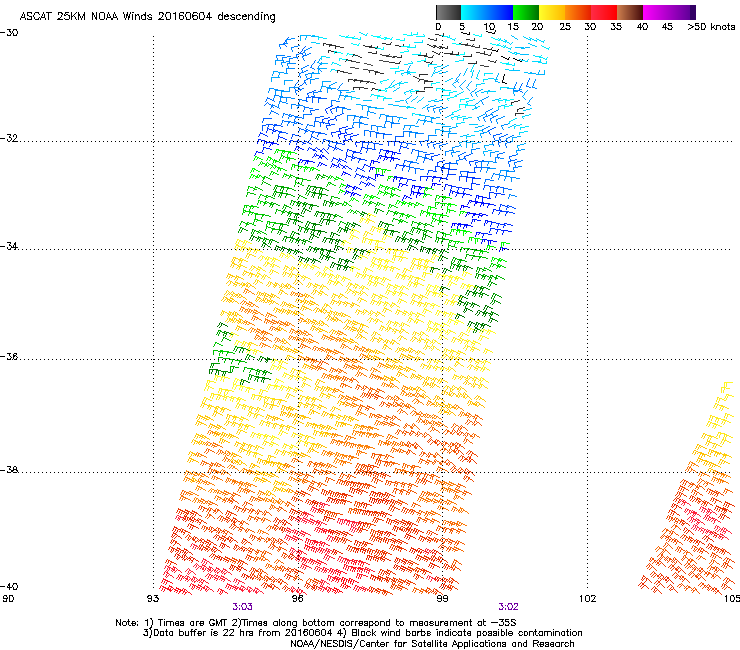This screenshot has height=650, width=740.
Task: Click the NOAA/NESDIS Center for Satellite Applications credit
Action: pos(432,644)
